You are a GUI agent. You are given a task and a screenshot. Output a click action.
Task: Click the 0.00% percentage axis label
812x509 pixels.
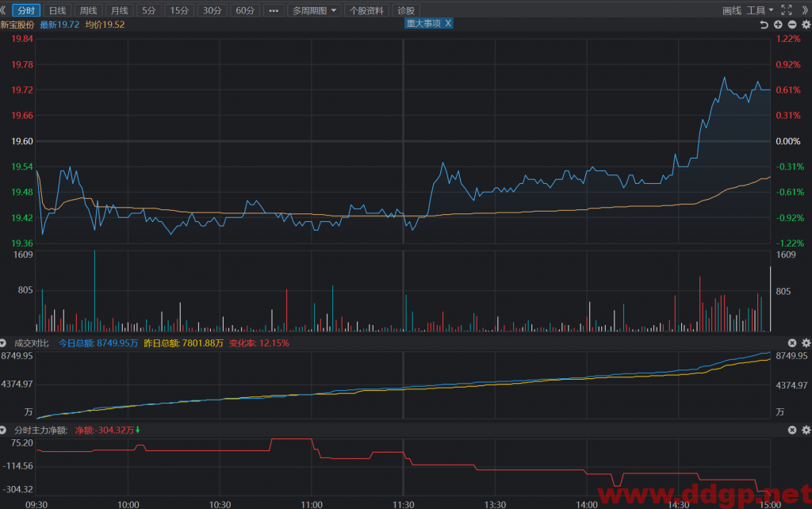click(787, 141)
